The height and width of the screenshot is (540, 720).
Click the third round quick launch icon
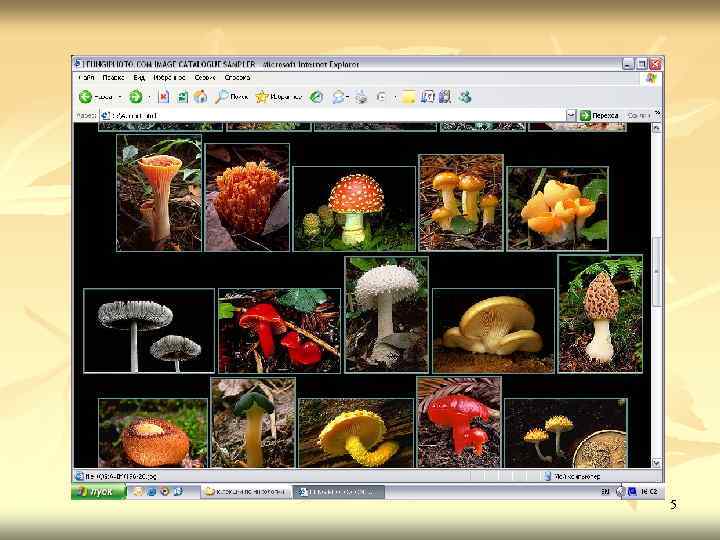coord(165,491)
